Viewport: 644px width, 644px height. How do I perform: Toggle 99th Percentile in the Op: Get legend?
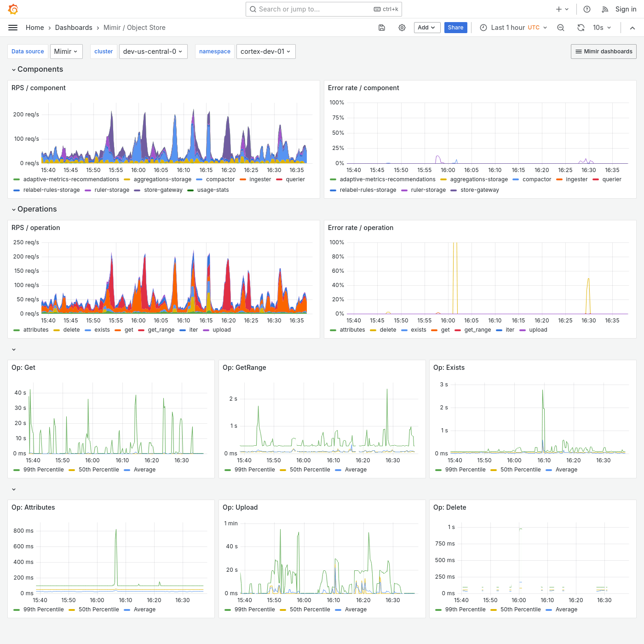(x=44, y=470)
